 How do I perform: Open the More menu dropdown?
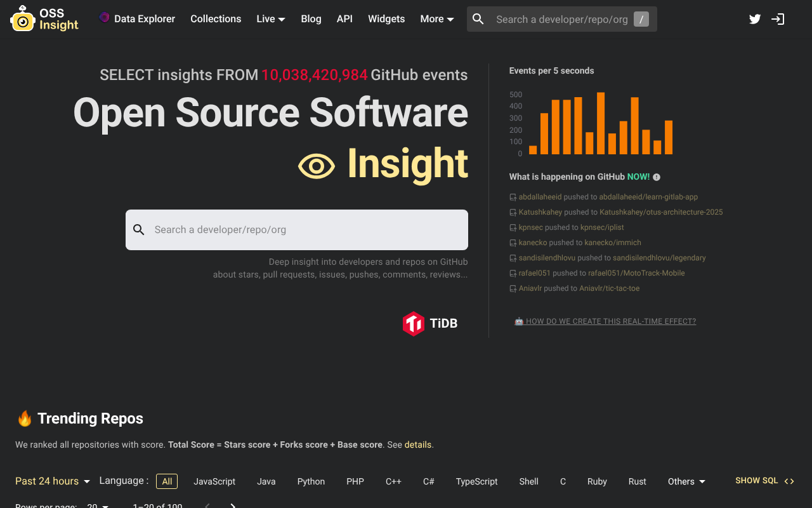pyautogui.click(x=436, y=19)
